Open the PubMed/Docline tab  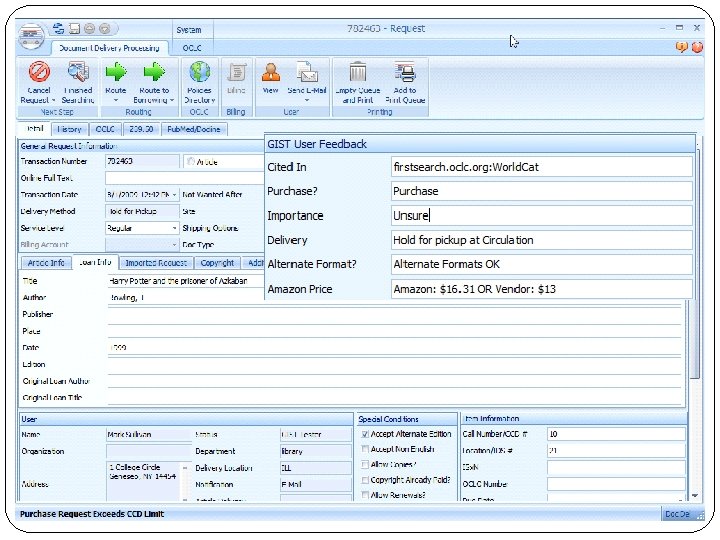point(194,129)
